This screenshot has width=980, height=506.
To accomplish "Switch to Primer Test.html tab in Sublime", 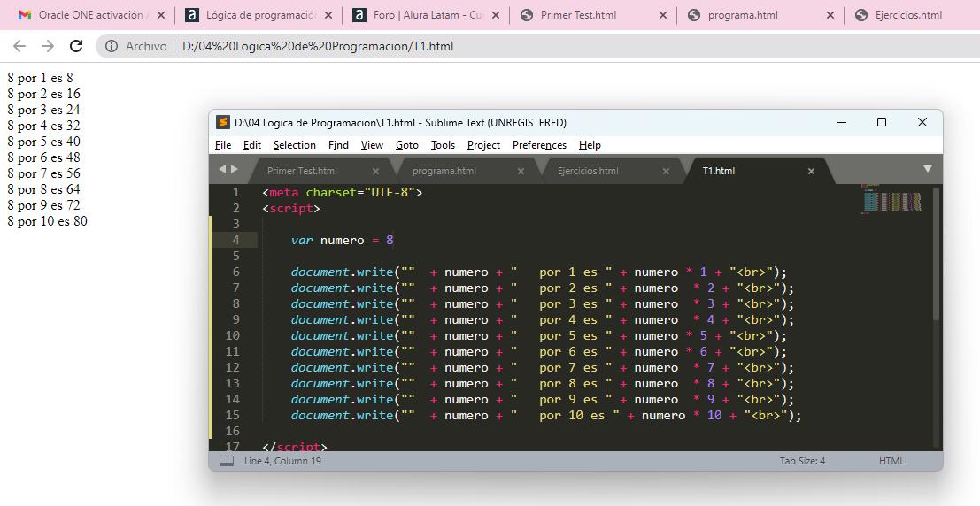I will [302, 171].
